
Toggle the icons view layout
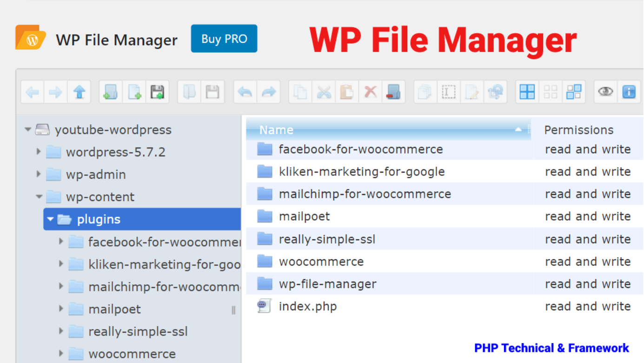click(x=527, y=92)
